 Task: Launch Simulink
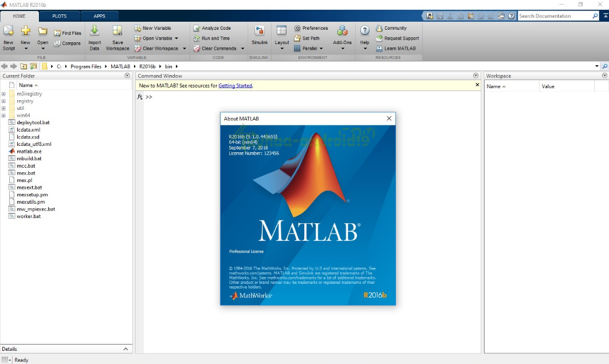[260, 35]
